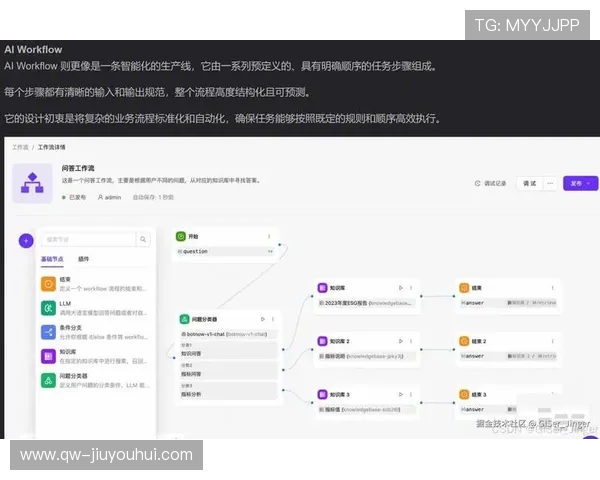Click the admin user icon in header
This screenshot has height=480, width=600.
100,197
